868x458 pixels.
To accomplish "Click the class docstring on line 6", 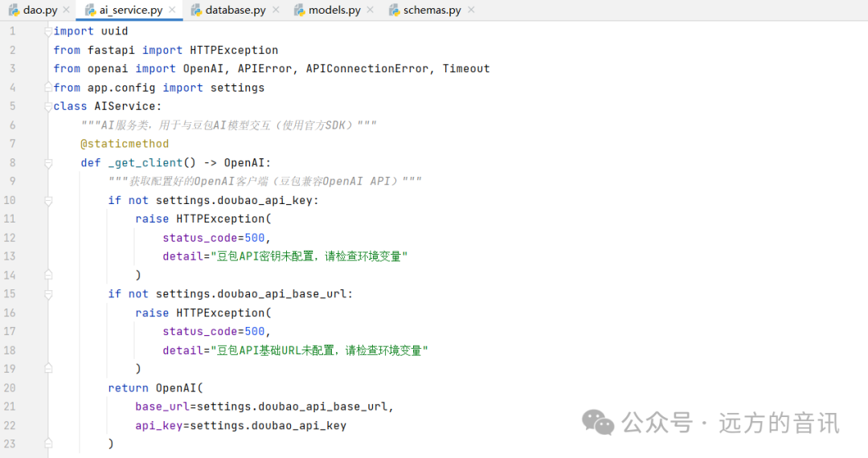I will (228, 125).
